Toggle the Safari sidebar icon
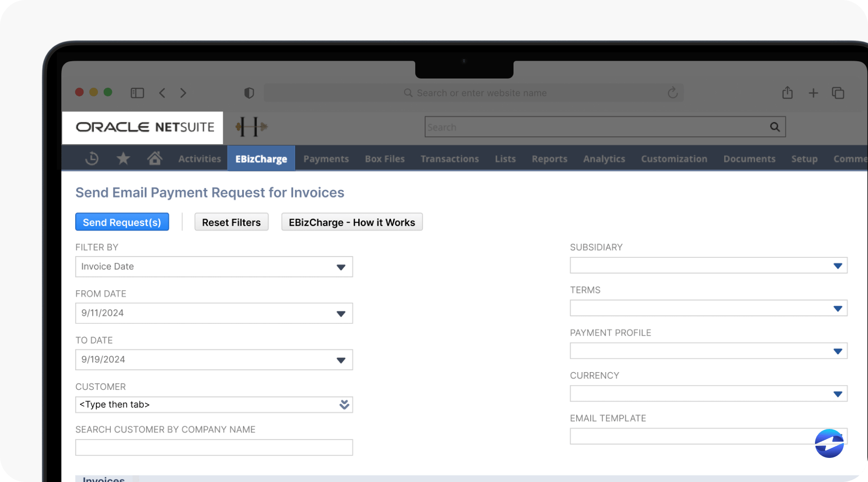Screen dimensions: 868x482 [x=137, y=93]
